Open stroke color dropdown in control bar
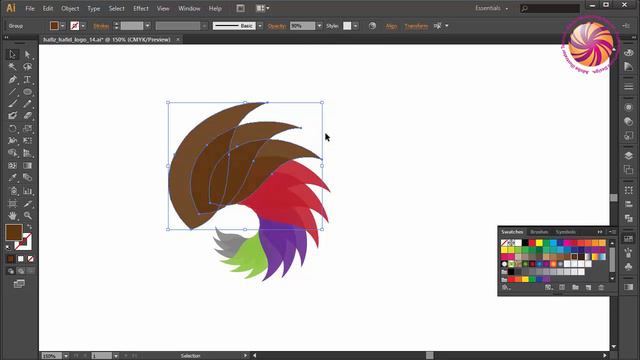The width and height of the screenshot is (640, 360). [83, 26]
